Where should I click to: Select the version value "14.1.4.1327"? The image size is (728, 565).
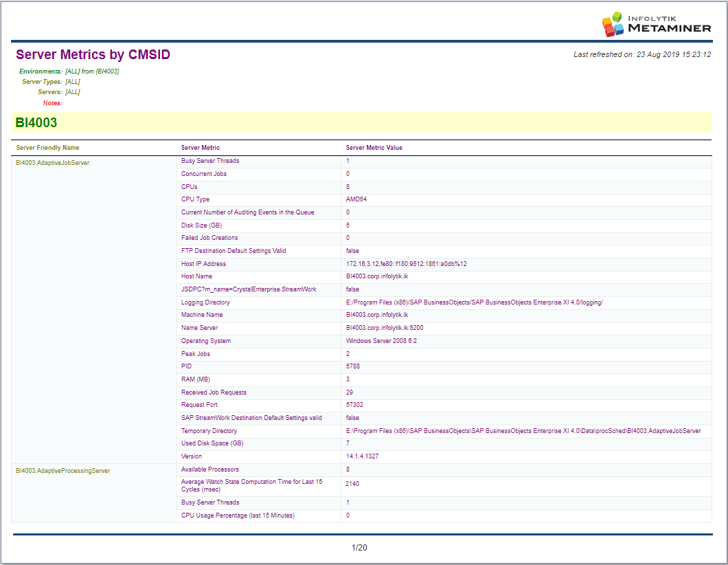coord(362,456)
